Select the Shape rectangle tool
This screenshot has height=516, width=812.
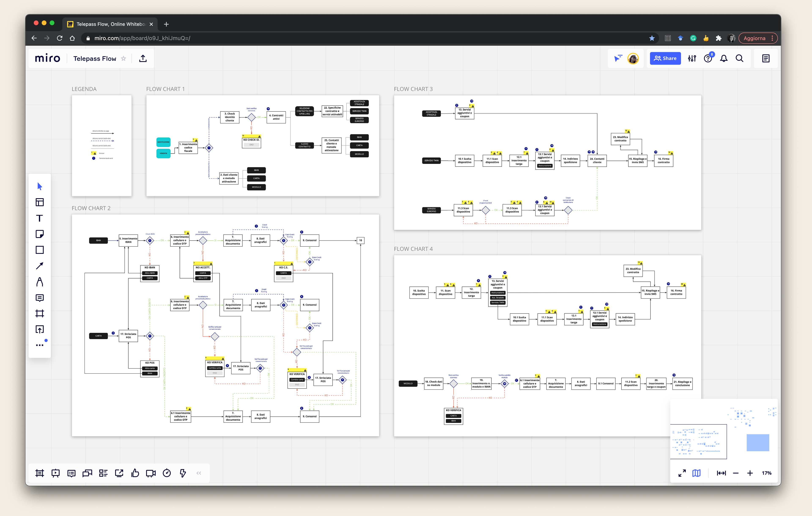pyautogui.click(x=40, y=250)
